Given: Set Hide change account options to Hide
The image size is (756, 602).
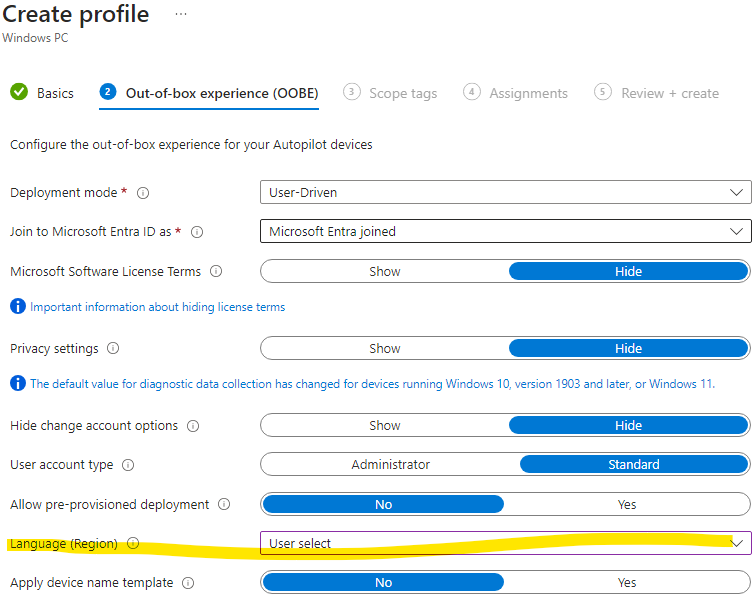Looking at the screenshot, I should [628, 426].
